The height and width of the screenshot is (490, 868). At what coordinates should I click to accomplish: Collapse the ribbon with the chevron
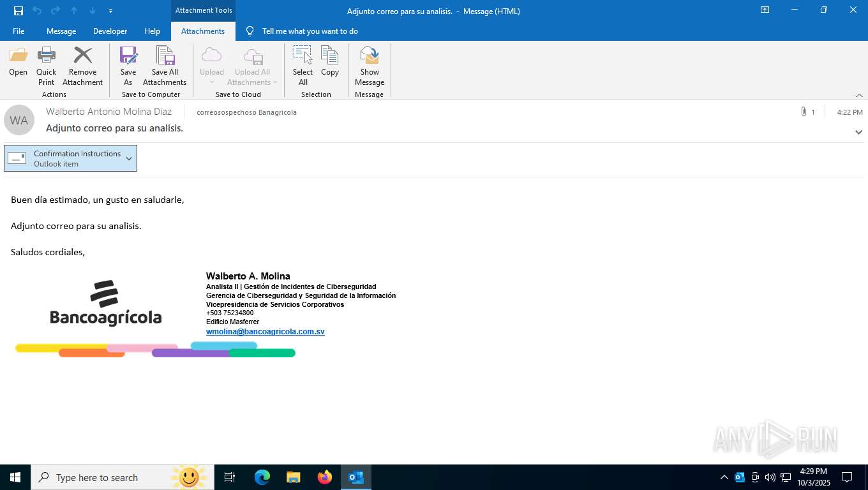[x=859, y=95]
